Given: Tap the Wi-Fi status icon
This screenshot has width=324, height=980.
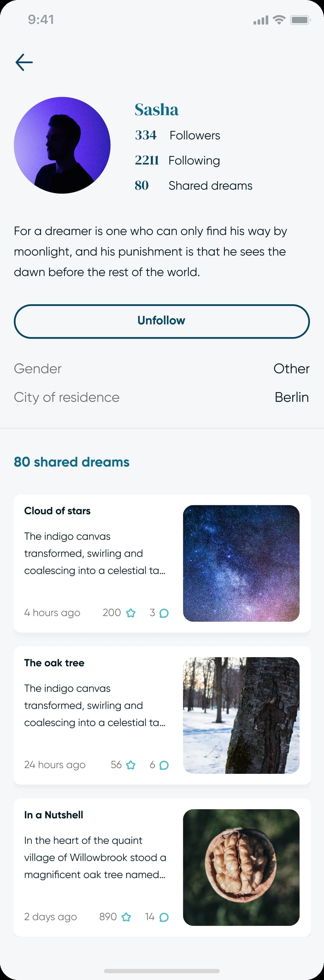Looking at the screenshot, I should pos(279,20).
